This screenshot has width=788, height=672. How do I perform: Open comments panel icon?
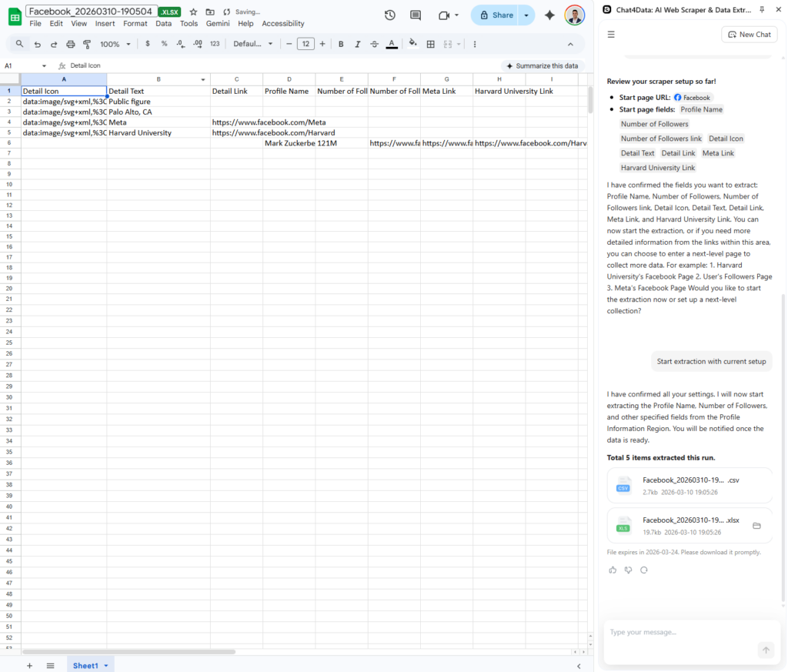416,15
